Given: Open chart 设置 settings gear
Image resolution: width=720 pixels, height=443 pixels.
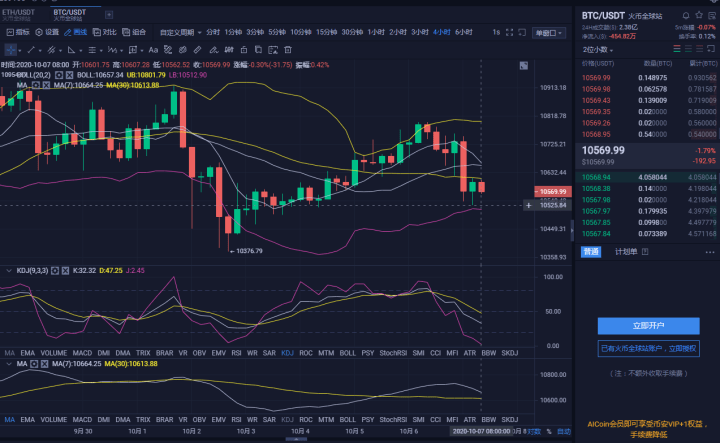Looking at the screenshot, I should pyautogui.click(x=46, y=32).
